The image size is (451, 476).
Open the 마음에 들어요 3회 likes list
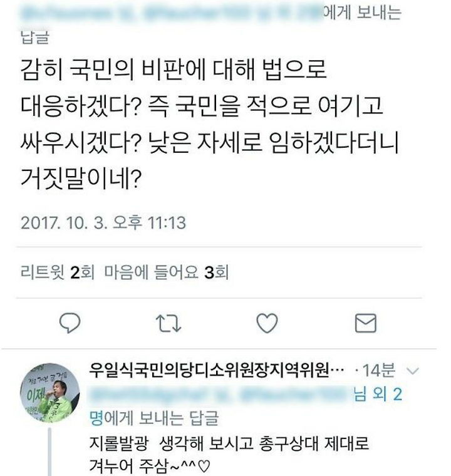(166, 272)
